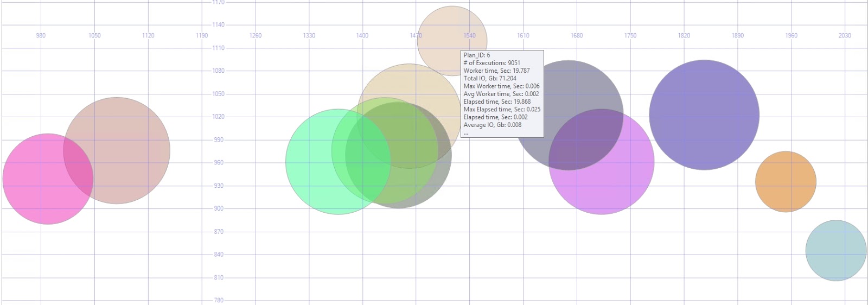Click 'Average IO, Gb: 0.008' line

(x=492, y=125)
